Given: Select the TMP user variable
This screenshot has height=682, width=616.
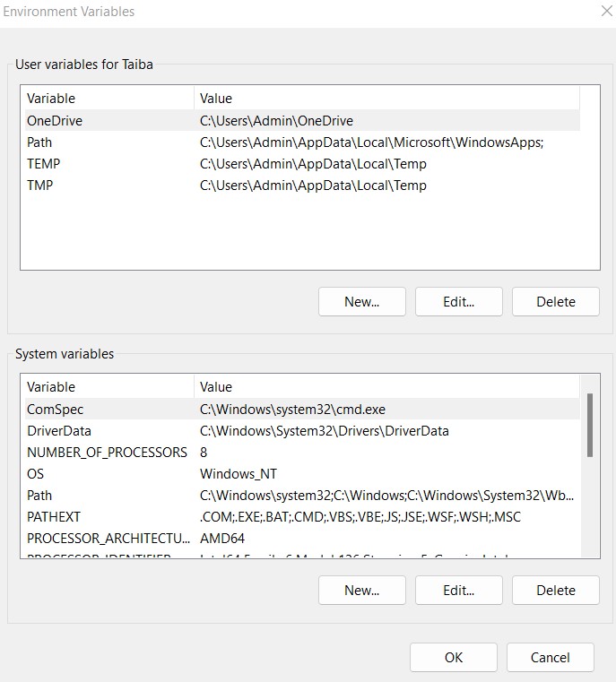Looking at the screenshot, I should point(41,186).
